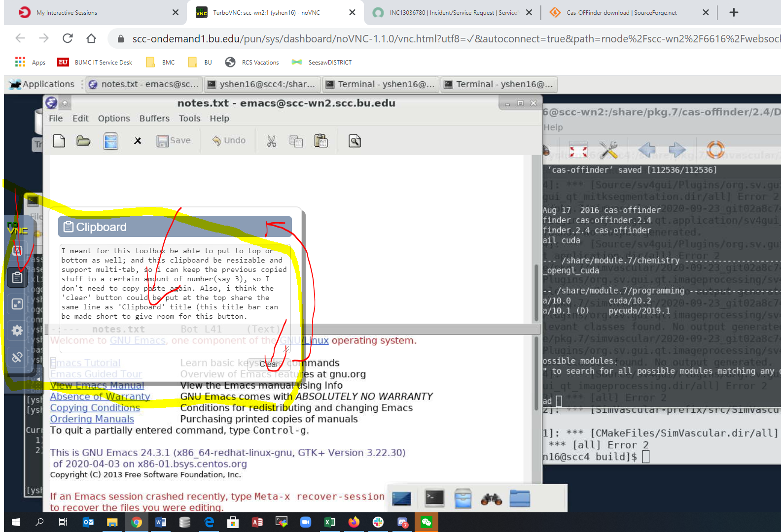Screen dimensions: 781x532
Task: Click the left arrow in terminal toolbar
Action: click(x=647, y=150)
